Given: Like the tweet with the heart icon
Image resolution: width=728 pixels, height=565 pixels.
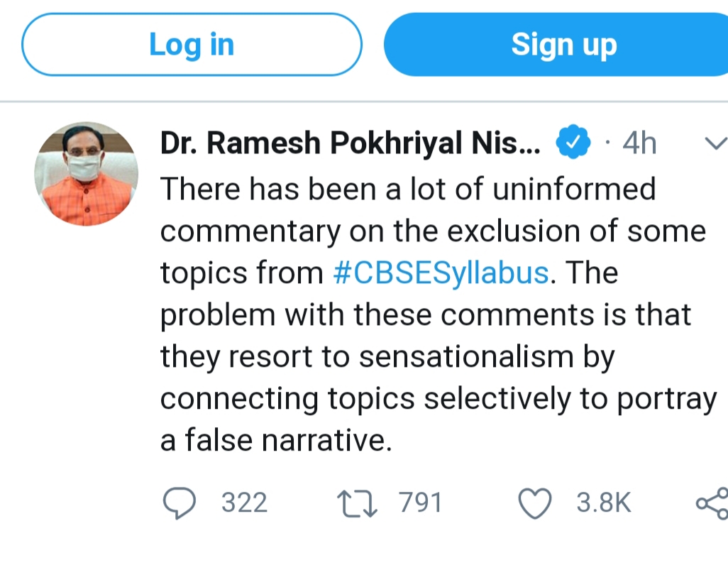Looking at the screenshot, I should coord(535,503).
